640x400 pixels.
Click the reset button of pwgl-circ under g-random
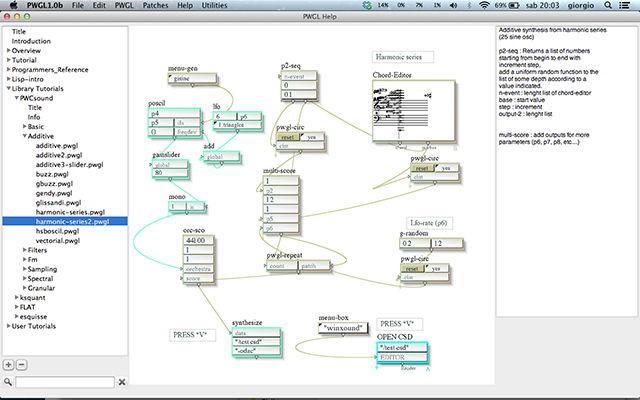[x=412, y=269]
